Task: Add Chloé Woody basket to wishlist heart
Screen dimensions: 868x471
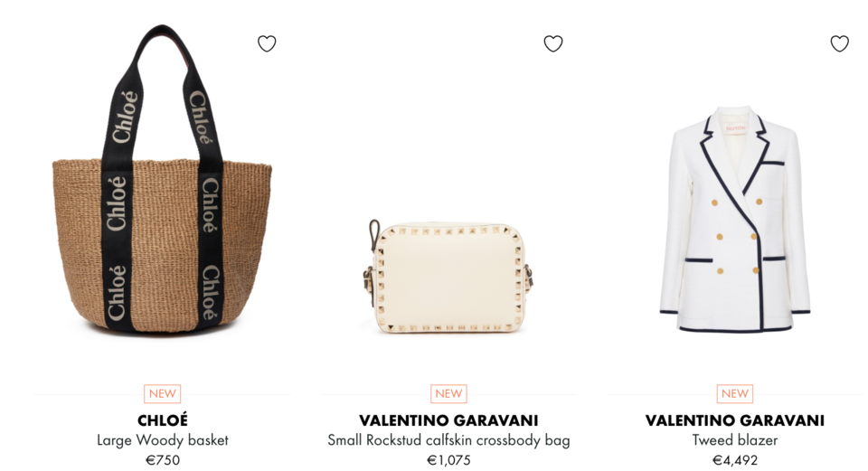Action: pyautogui.click(x=267, y=43)
